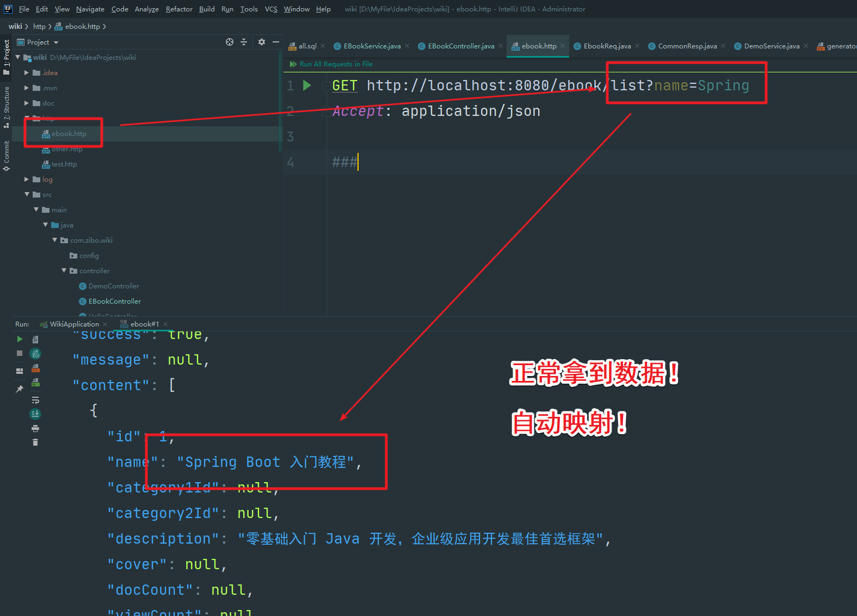Rerun the request with green play icon in Run panel

[x=20, y=339]
